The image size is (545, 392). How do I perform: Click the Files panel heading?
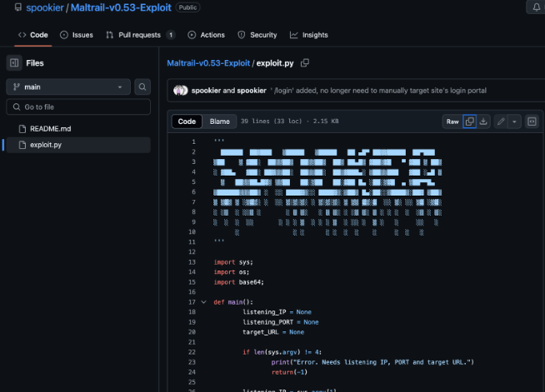35,63
